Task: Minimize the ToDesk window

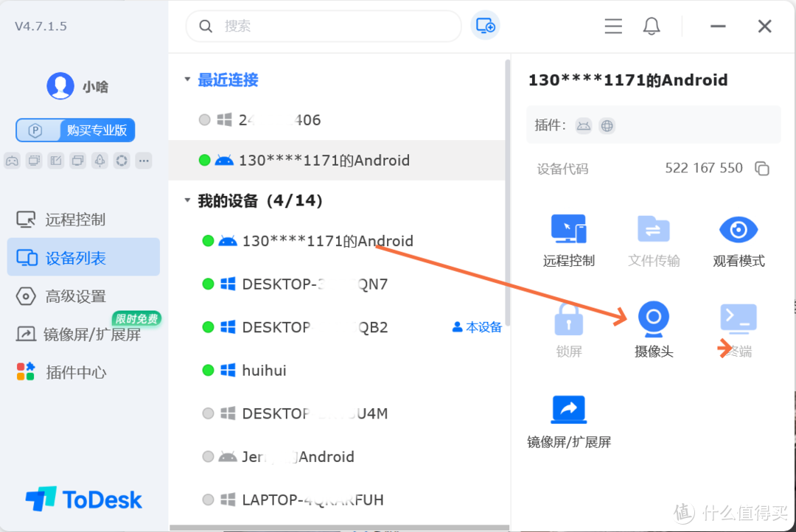Action: [718, 26]
